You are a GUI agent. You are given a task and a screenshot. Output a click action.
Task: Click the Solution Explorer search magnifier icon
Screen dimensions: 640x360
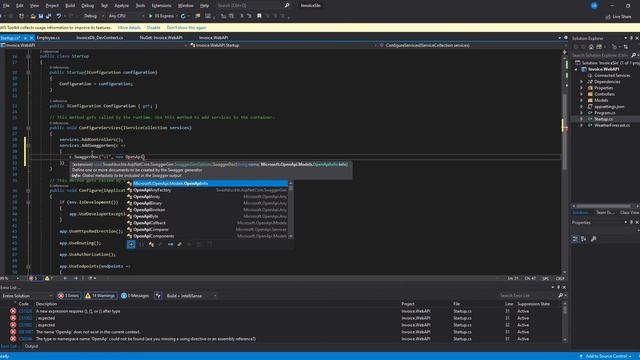click(x=633, y=55)
